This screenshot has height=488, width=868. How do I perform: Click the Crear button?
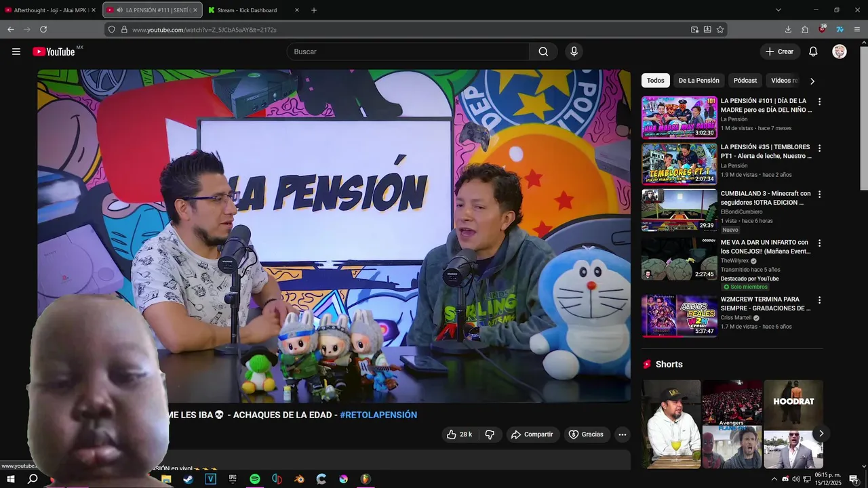tap(779, 52)
